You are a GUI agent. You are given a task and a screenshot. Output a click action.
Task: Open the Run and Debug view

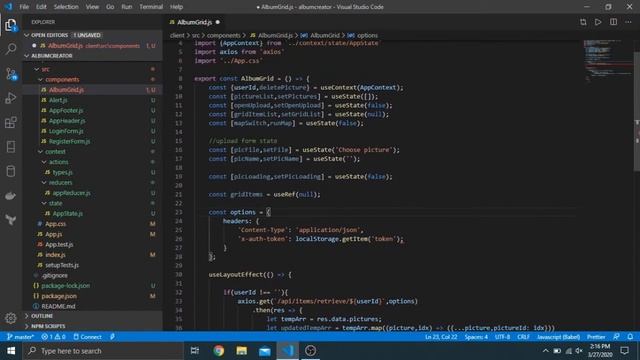11,98
